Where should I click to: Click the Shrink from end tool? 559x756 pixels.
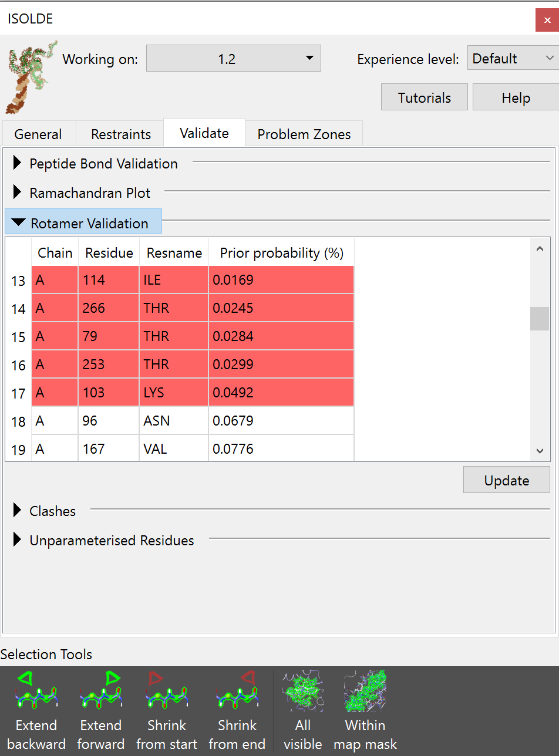(237, 711)
